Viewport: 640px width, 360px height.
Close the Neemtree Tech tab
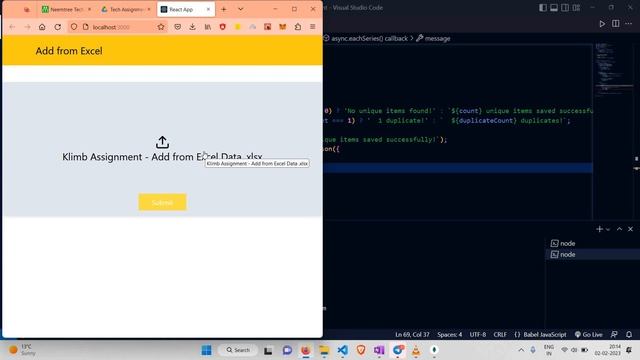point(89,9)
